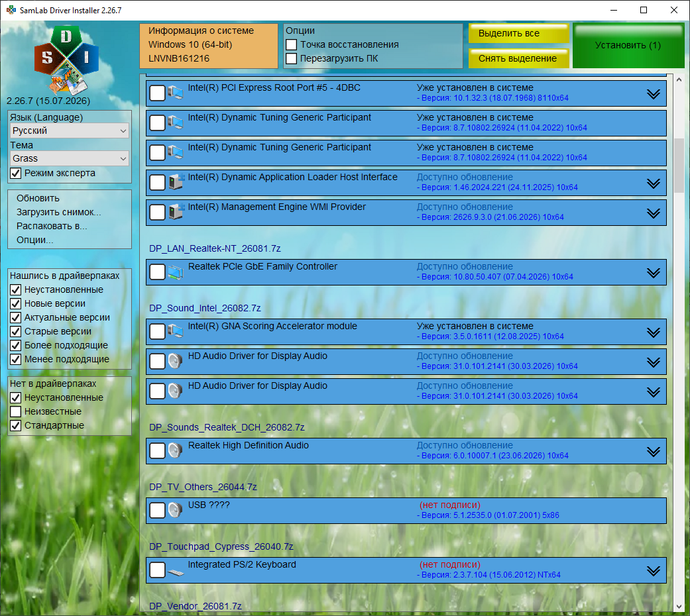
Task: Click green 'Установить (1)' button
Action: click(628, 46)
